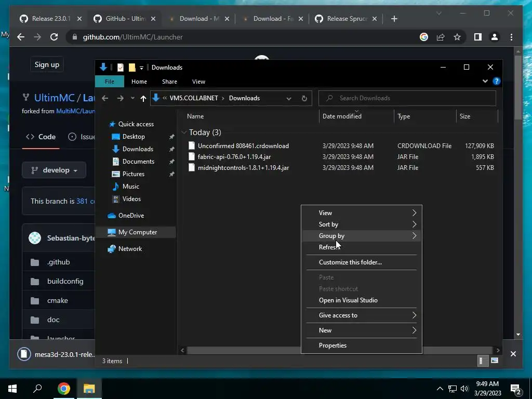Select the Code tab on GitHub
Screen dimensions: 532x399
tap(41, 137)
